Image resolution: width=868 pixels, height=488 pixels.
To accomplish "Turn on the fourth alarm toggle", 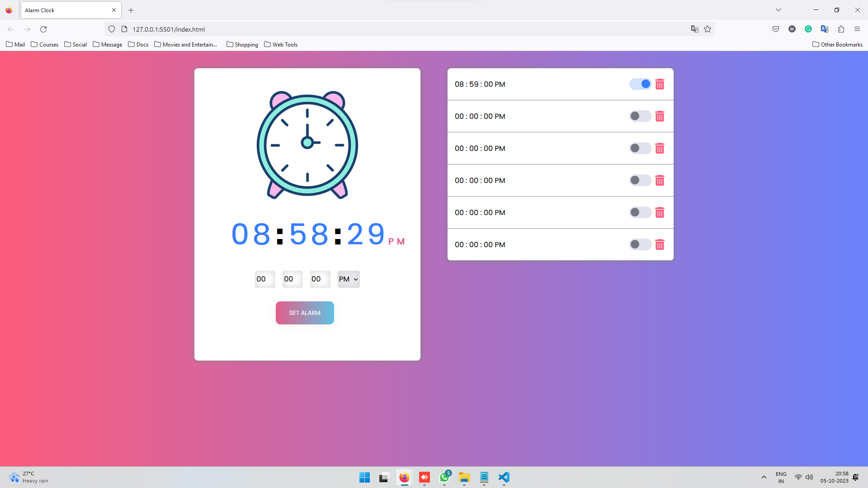I will 640,181.
